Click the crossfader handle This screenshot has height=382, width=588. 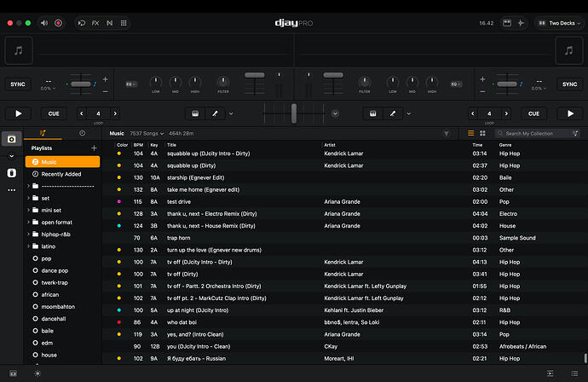coord(294,113)
